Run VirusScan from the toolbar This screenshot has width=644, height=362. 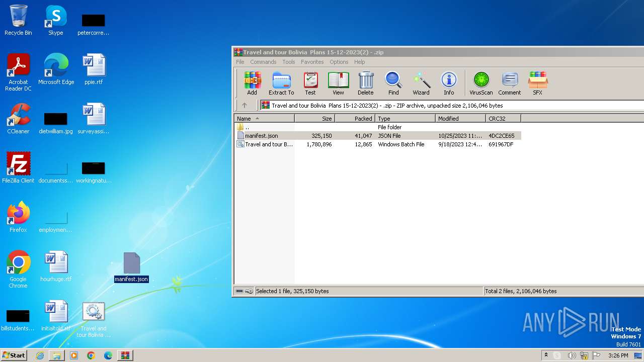tap(481, 83)
